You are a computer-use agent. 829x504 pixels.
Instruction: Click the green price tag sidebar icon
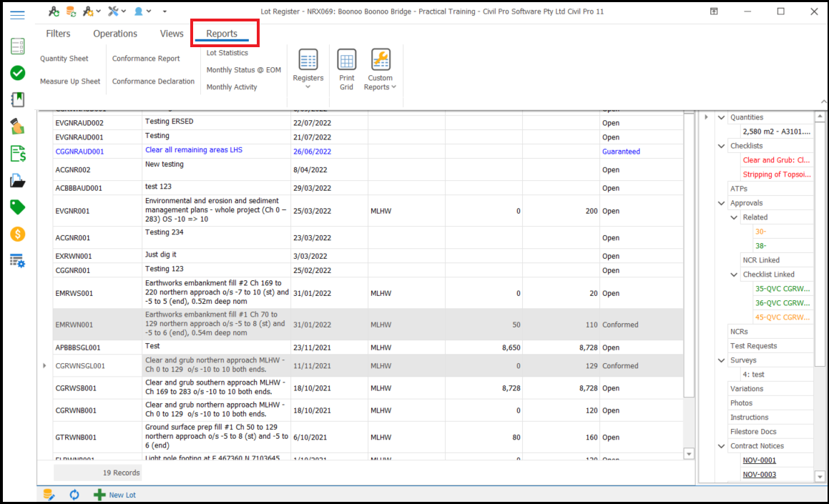point(18,207)
